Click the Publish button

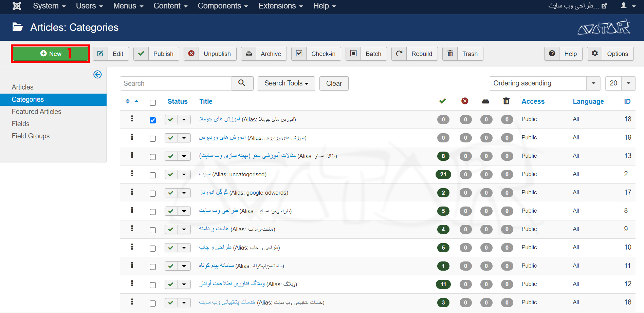(156, 54)
